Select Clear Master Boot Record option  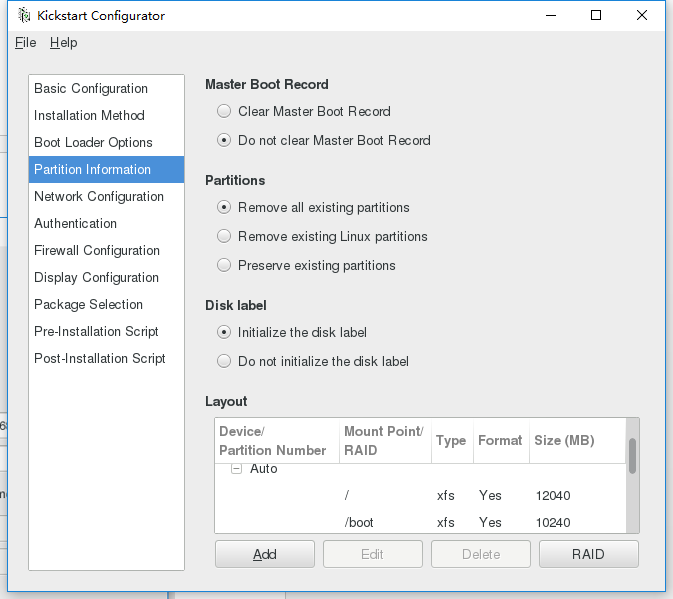point(224,111)
